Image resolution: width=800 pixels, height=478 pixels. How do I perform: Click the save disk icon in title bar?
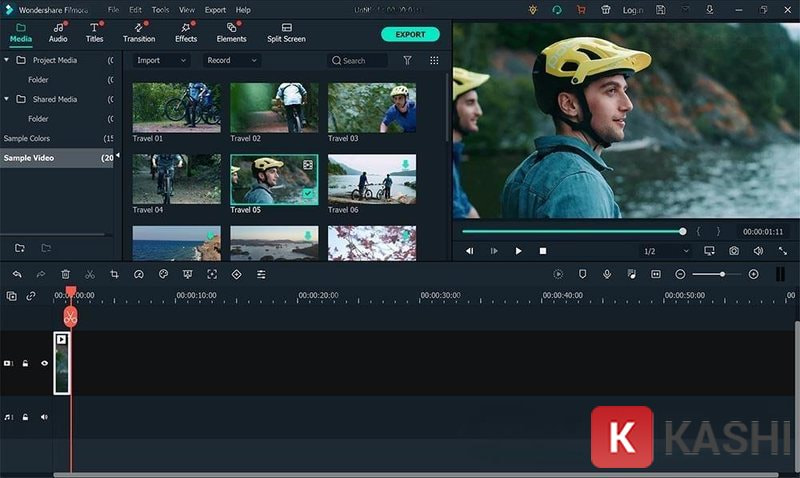tap(660, 10)
